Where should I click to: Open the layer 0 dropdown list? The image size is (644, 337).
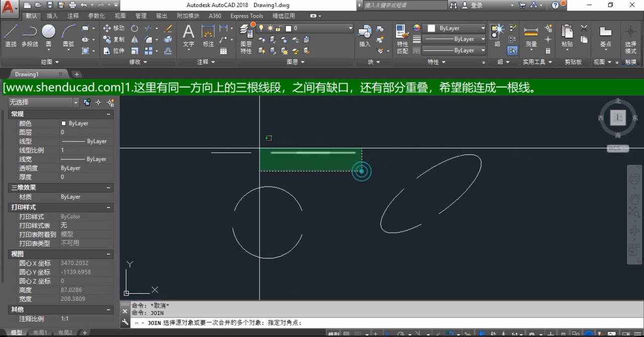(x=351, y=28)
